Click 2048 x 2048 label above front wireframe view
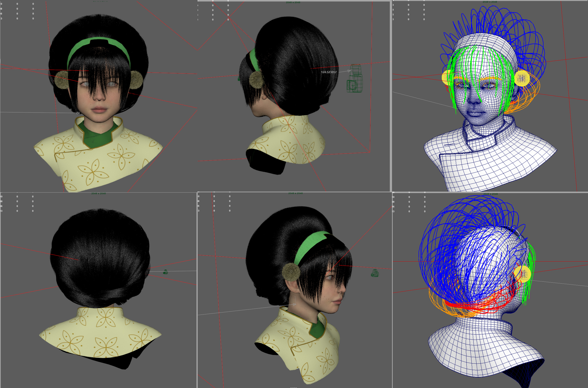 coord(490,2)
